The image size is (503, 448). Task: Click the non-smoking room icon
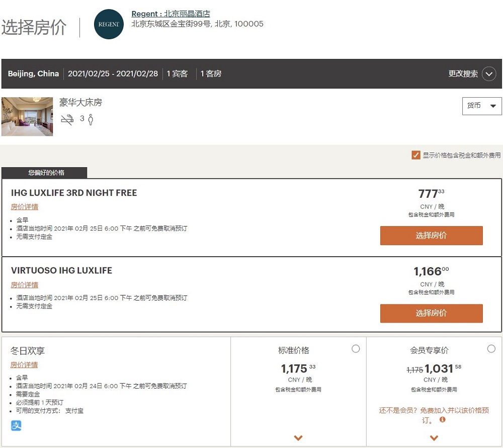[x=67, y=119]
